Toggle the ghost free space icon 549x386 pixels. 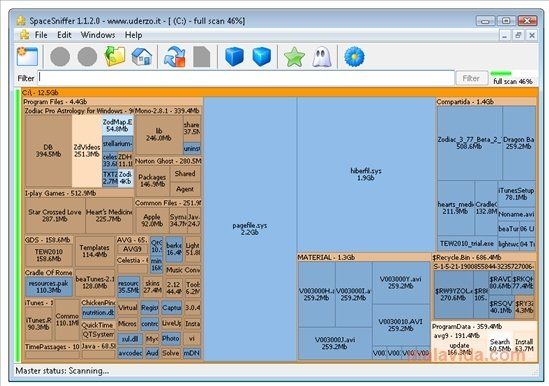pos(322,57)
